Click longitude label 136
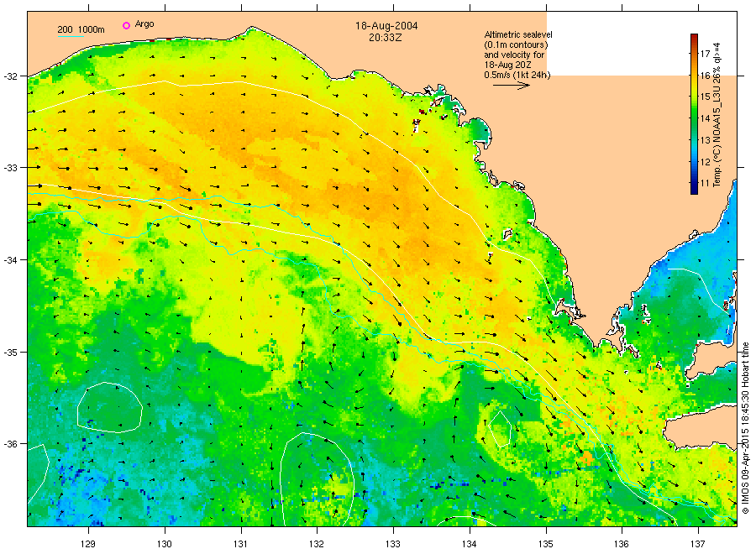756x554 pixels. coord(622,544)
